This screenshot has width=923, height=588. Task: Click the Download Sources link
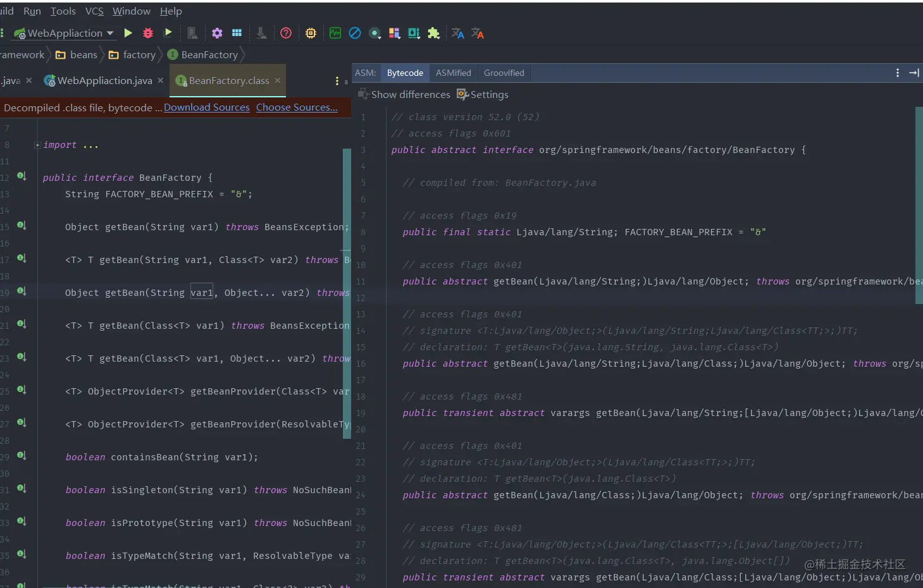pos(207,107)
